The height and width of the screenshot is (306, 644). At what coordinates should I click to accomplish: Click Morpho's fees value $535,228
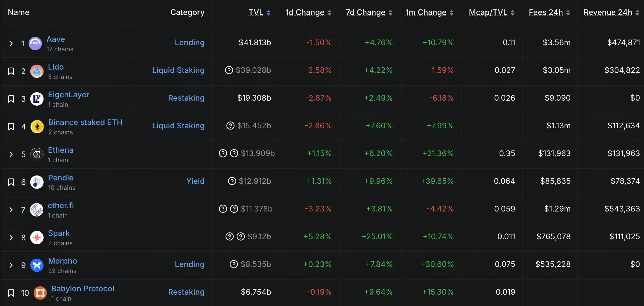click(553, 264)
